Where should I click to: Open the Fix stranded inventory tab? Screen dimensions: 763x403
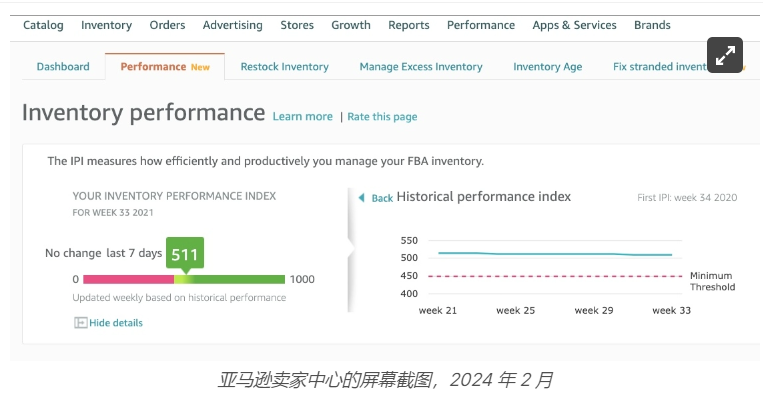[x=660, y=67]
